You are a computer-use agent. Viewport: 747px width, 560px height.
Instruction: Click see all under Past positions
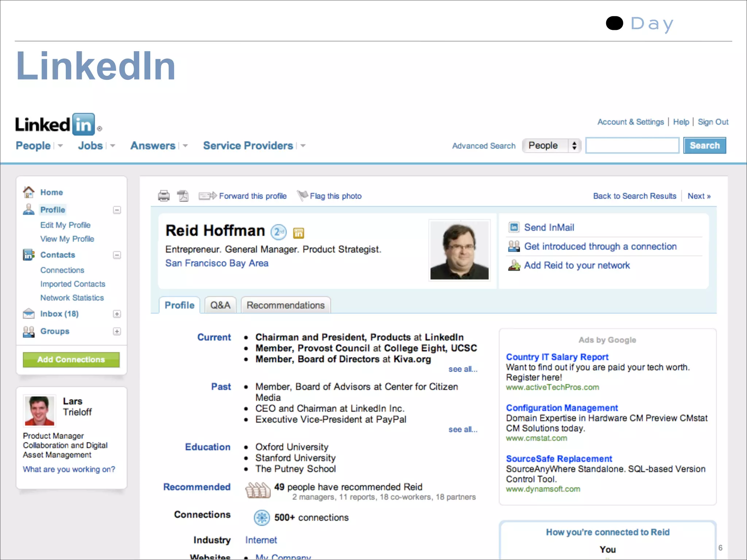[463, 429]
